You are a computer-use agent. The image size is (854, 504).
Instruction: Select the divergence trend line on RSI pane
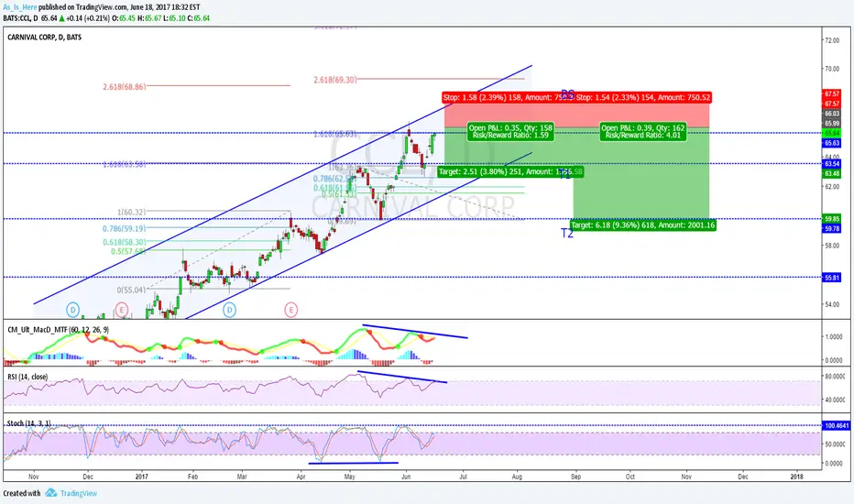coord(402,377)
